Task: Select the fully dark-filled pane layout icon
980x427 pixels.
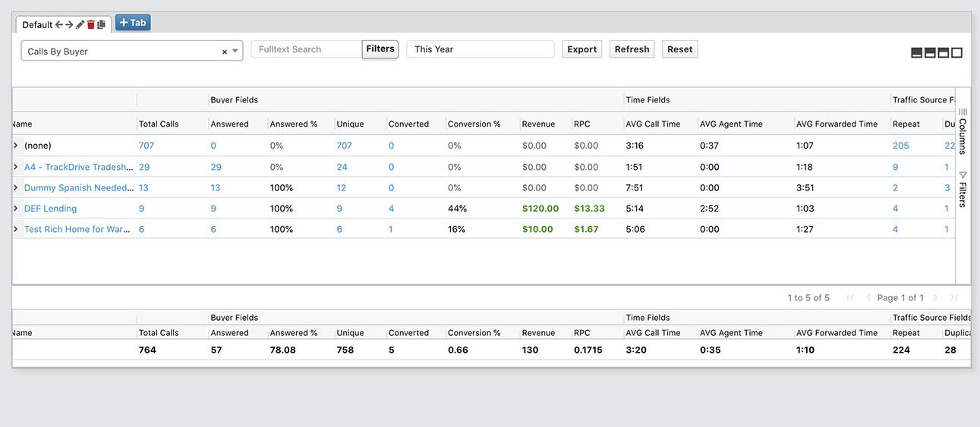Action: [x=917, y=52]
